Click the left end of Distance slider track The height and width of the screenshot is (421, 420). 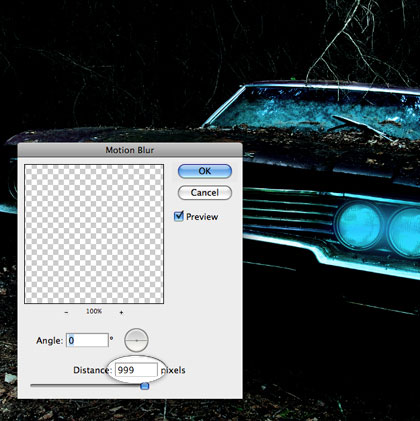click(x=32, y=385)
